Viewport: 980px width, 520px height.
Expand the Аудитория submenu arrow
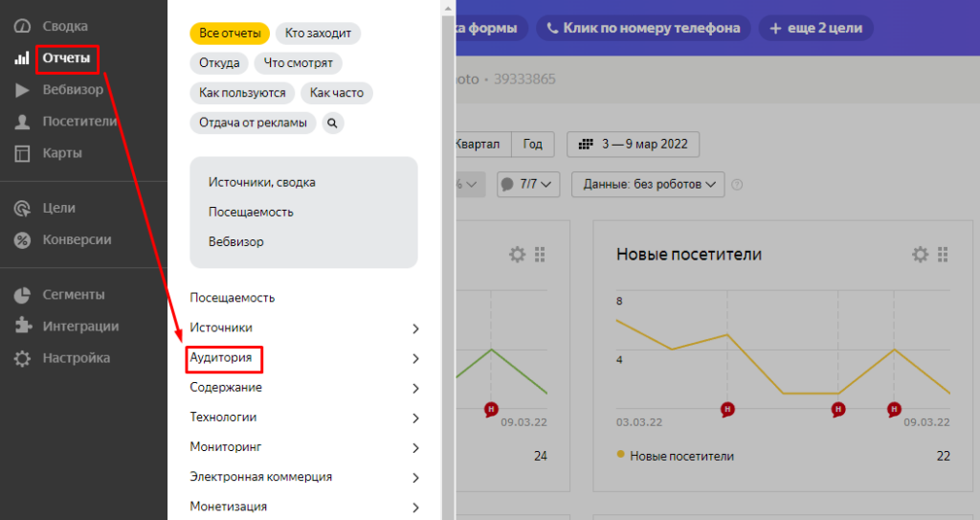(x=415, y=359)
